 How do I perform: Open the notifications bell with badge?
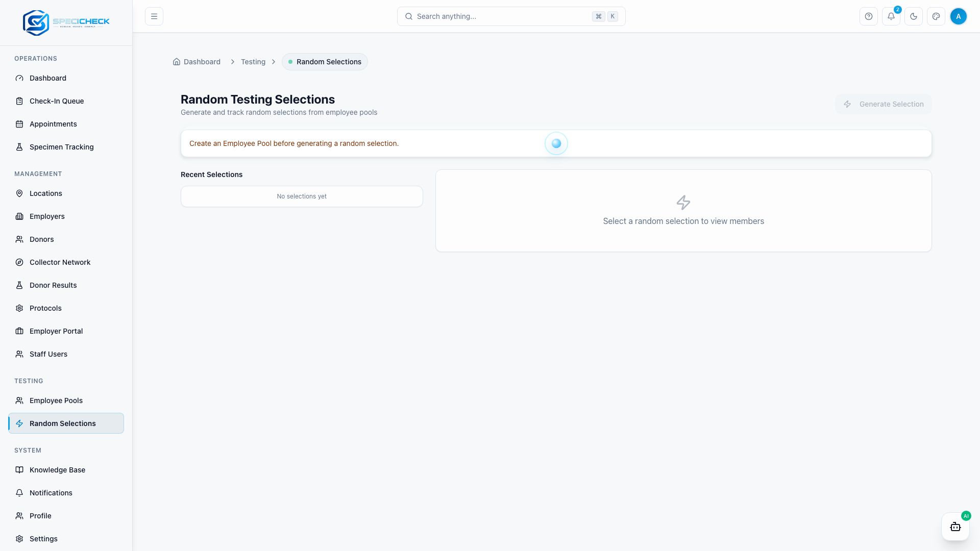891,16
